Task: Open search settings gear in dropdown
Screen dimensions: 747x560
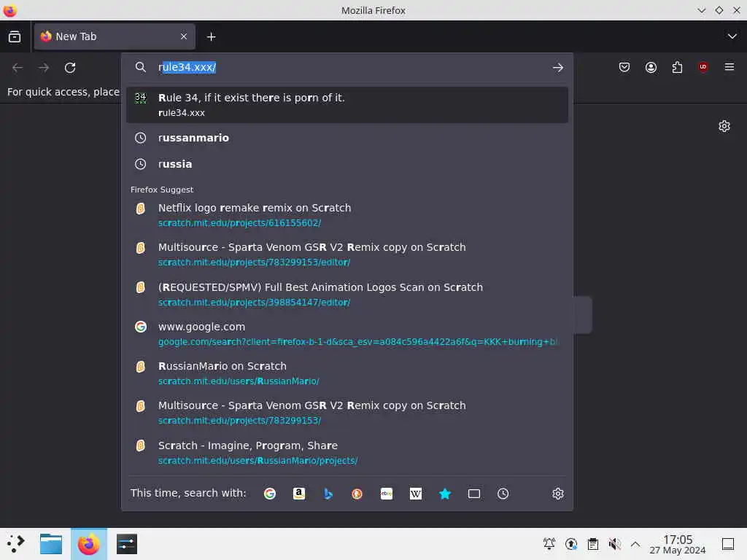Action: click(x=558, y=494)
